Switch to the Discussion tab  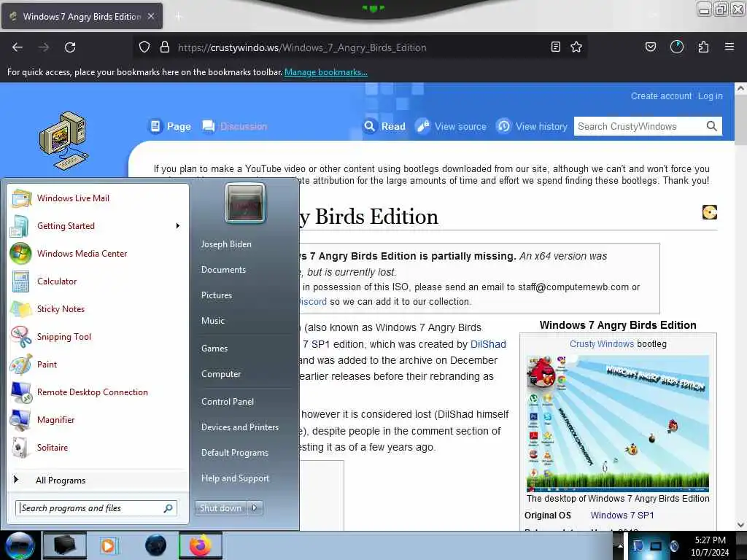point(235,126)
